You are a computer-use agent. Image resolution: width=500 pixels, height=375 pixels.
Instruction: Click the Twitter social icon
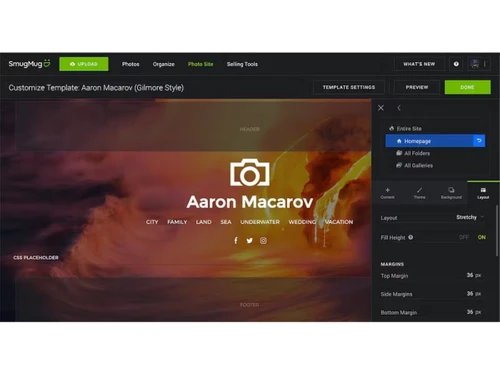pos(249,241)
